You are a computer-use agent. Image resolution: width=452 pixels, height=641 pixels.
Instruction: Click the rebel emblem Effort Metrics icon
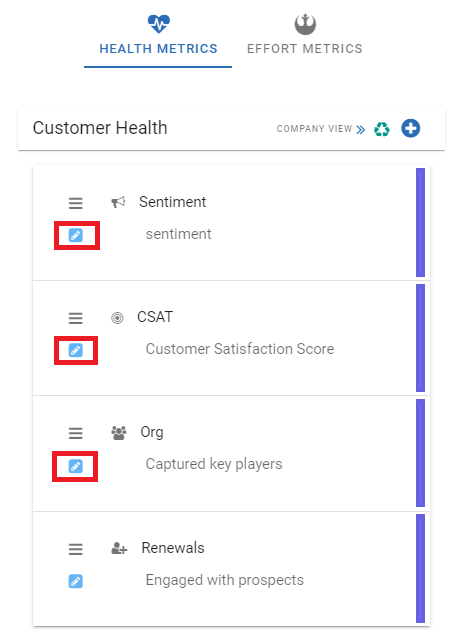pos(305,24)
